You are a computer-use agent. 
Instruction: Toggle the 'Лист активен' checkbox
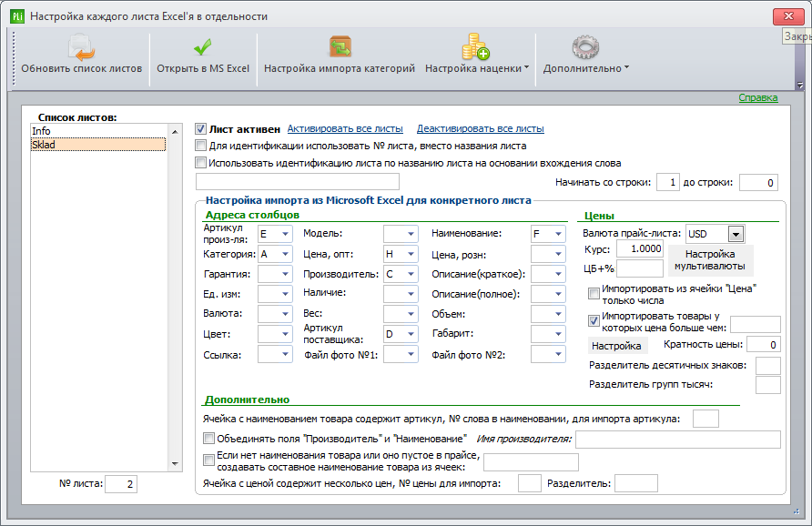point(200,129)
